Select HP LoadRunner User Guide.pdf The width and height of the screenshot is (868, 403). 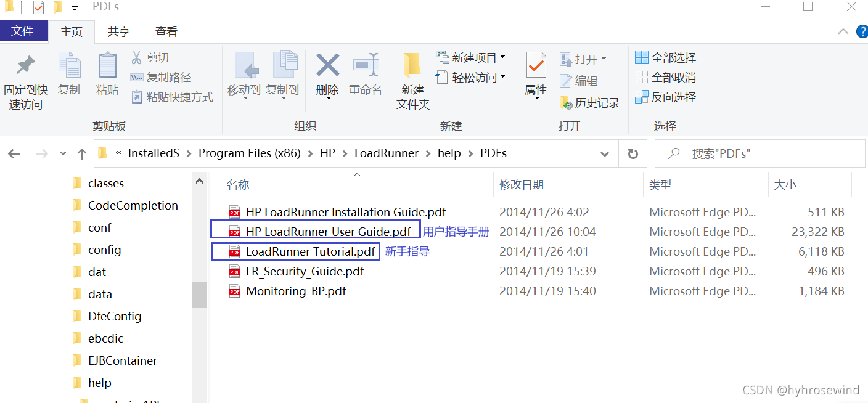point(329,232)
